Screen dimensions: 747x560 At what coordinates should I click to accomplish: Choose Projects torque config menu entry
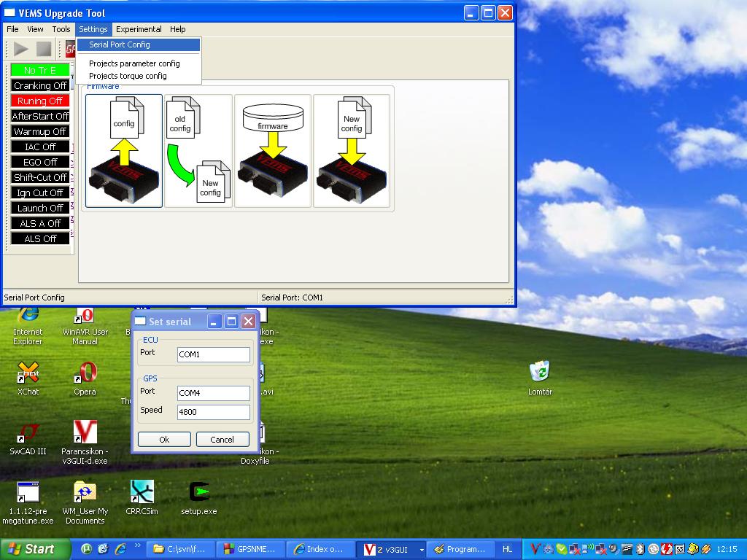tap(138, 76)
